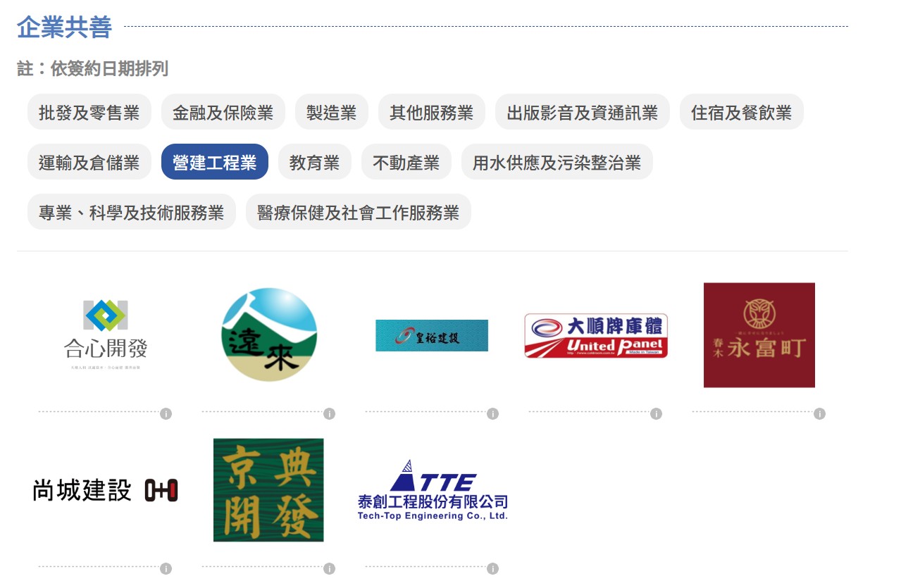This screenshot has width=901, height=588.
Task: Select the 運輸及倉儲業 filter
Action: pyautogui.click(x=89, y=162)
